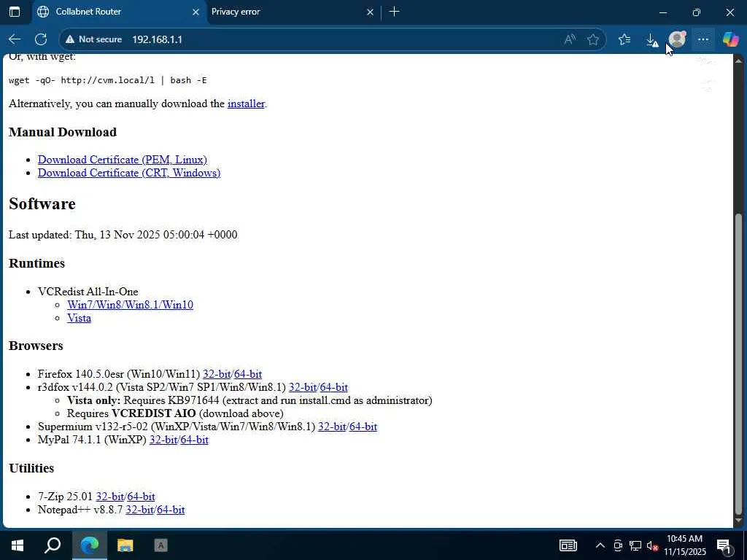Download Notepad++ v8.8.7 64-bit
Screen dimensions: 747x560
(171, 510)
